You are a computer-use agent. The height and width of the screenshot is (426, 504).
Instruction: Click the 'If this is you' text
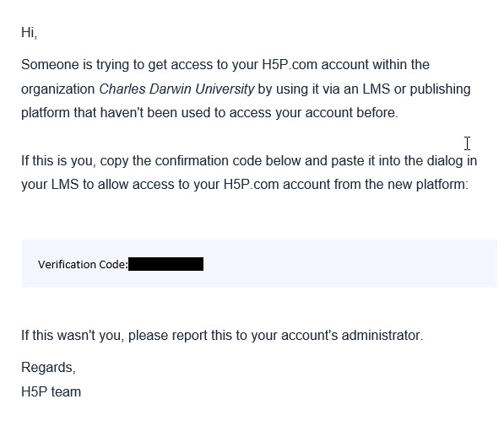58,160
